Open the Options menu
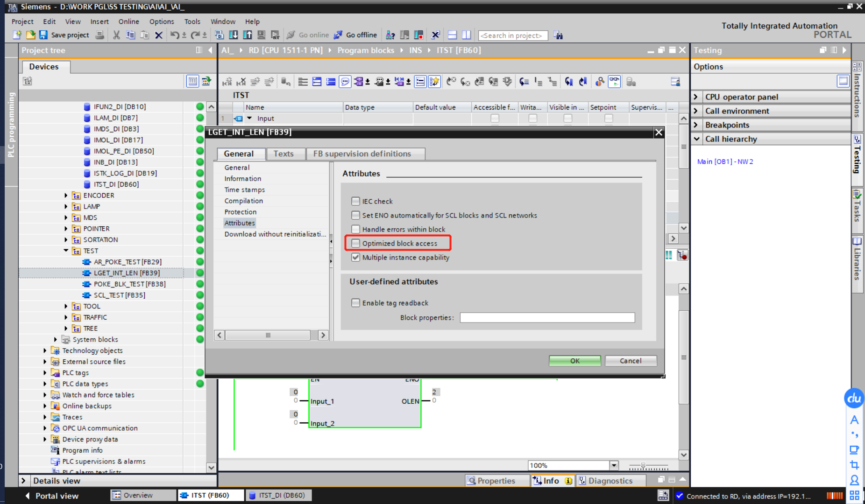865x504 pixels. tap(162, 21)
